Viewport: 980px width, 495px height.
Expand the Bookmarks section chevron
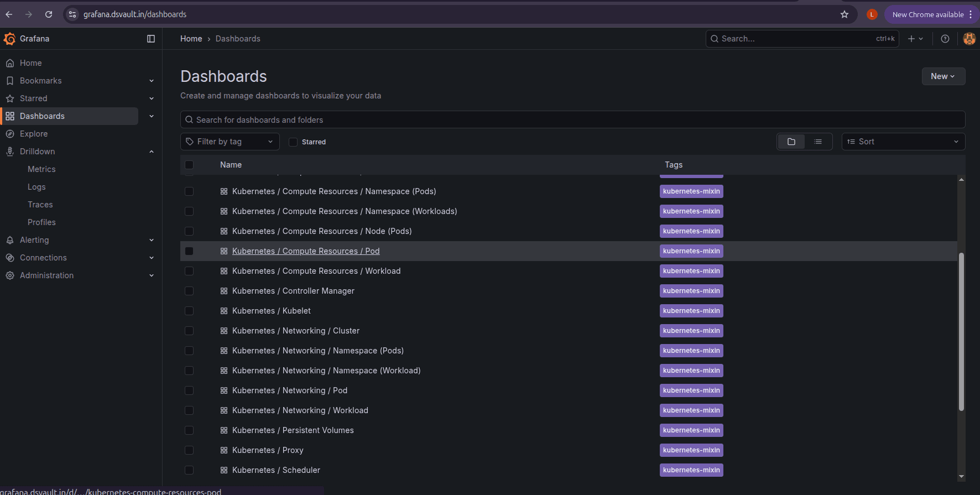[x=152, y=81]
